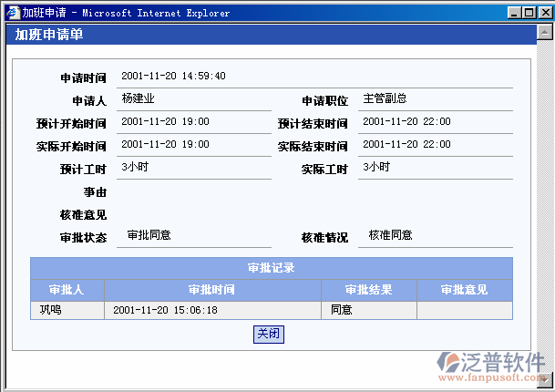Click the www.fanpusoft.com link text
The height and width of the screenshot is (392, 555).
(x=491, y=377)
